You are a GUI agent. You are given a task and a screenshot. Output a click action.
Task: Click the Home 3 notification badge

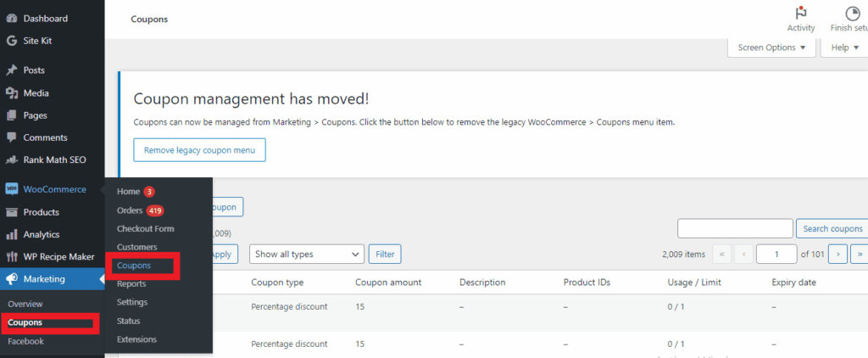click(149, 192)
